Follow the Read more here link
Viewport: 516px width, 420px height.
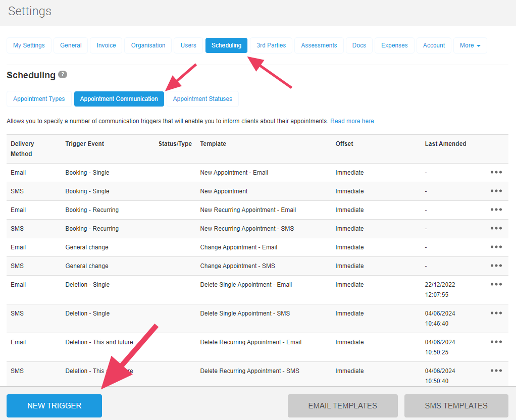[352, 121]
